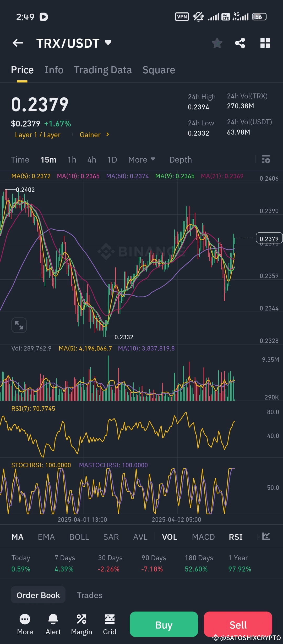Image resolution: width=283 pixels, height=644 pixels.
Task: Toggle the SAR indicator
Action: (111, 537)
